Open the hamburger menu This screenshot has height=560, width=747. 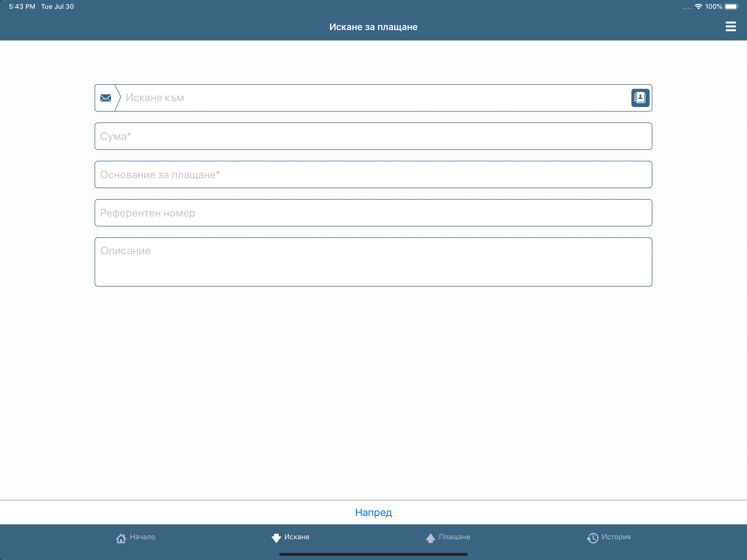(730, 26)
